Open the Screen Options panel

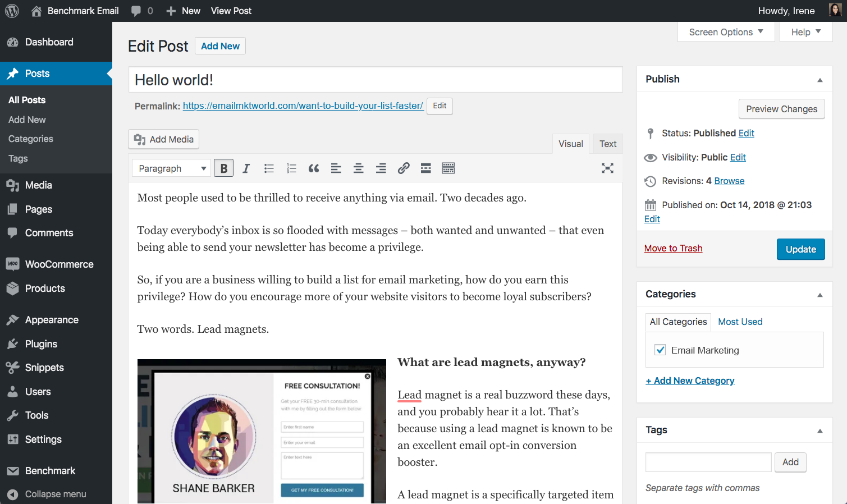(725, 32)
